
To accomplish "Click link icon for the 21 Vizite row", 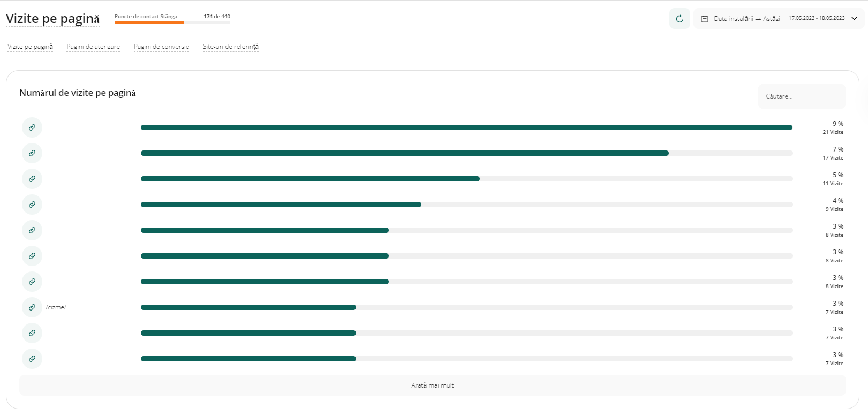I will 32,127.
